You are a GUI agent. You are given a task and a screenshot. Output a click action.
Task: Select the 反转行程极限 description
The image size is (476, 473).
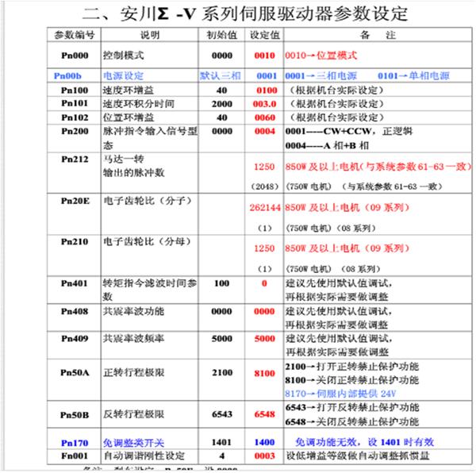(133, 414)
